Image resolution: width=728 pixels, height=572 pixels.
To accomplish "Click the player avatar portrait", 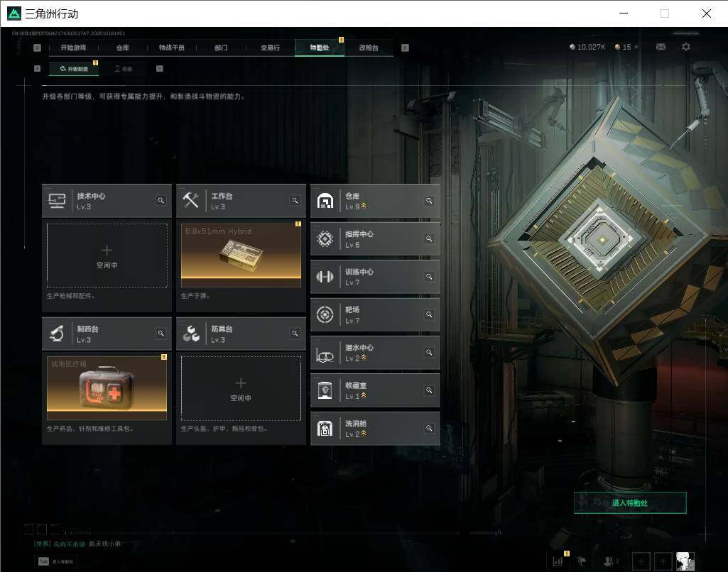I will [685, 561].
